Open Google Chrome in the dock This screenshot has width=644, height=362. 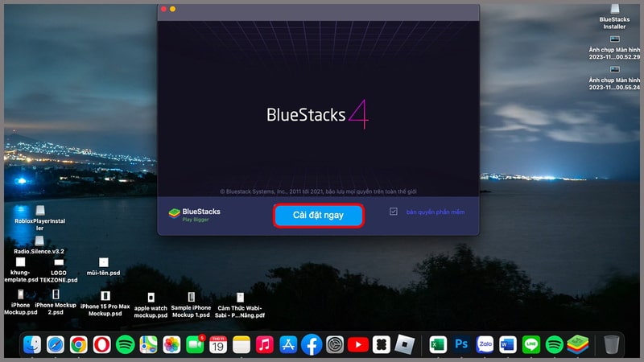(x=78, y=344)
